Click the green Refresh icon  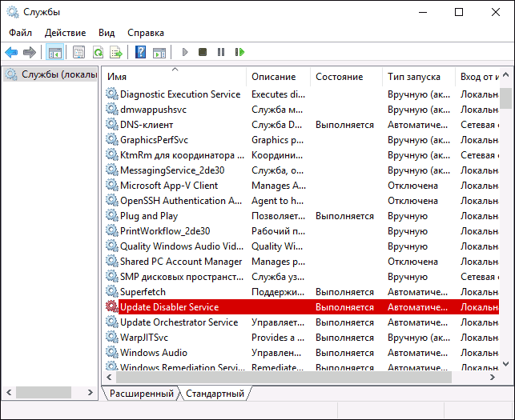tap(98, 53)
